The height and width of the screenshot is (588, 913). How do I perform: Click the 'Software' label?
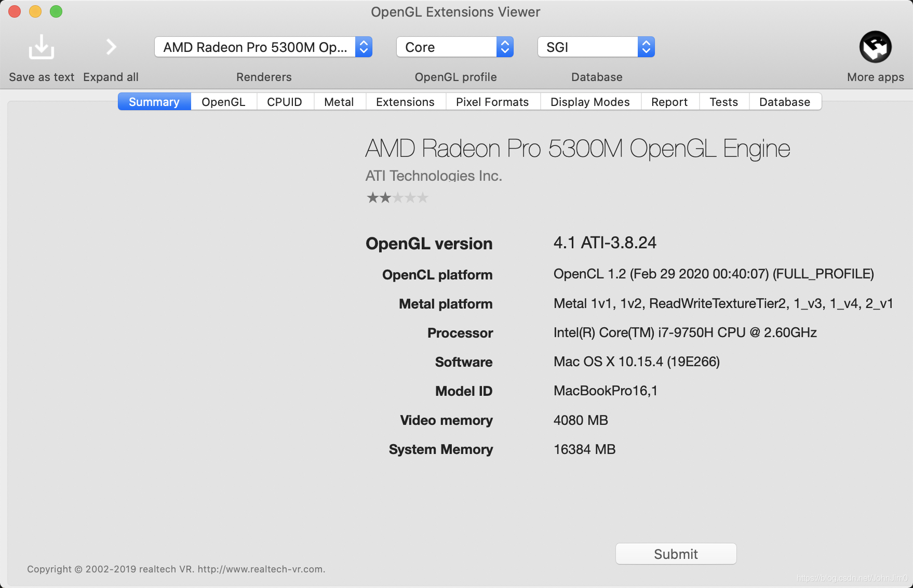(x=464, y=362)
